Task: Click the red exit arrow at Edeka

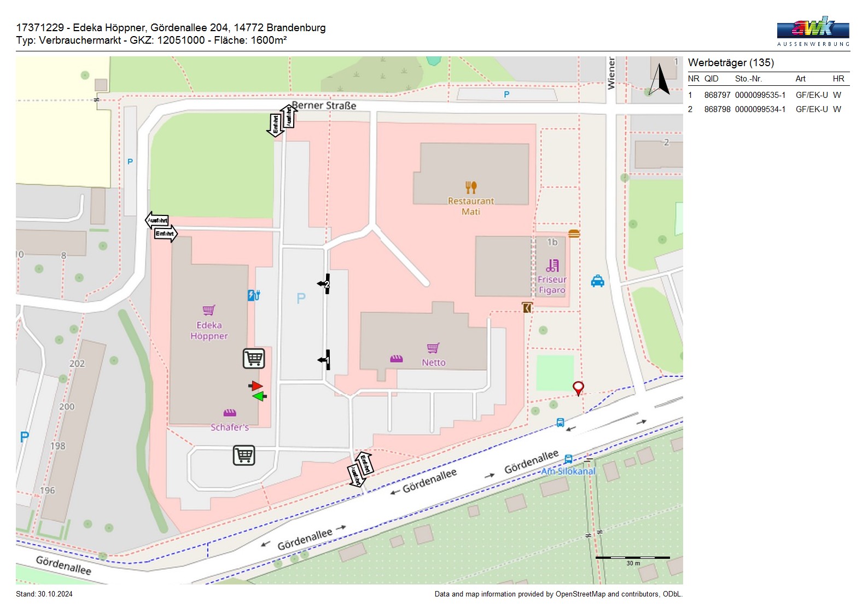Action: coord(255,386)
